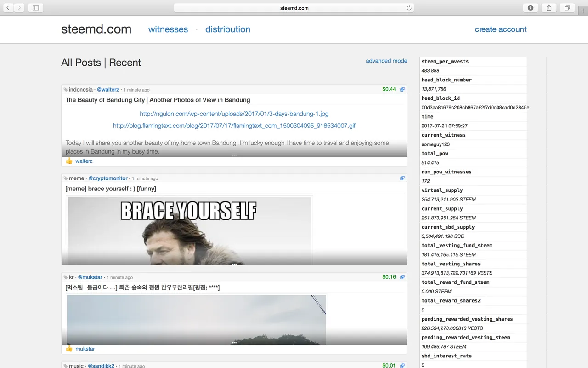This screenshot has width=588, height=368.
Task: Expand the brace yourself post ellipsis
Action: [x=234, y=264]
